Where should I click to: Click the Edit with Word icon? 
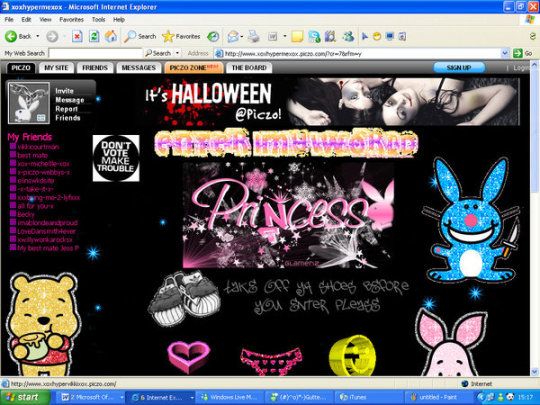click(272, 36)
